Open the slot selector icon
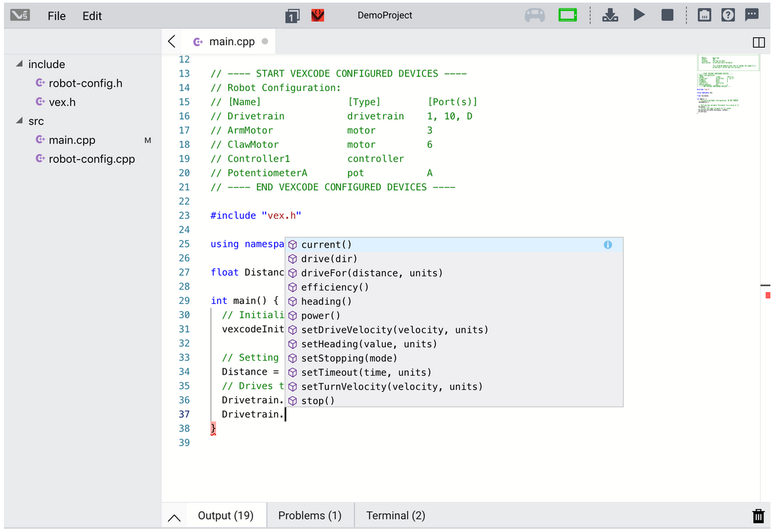The width and height of the screenshot is (773, 532). pyautogui.click(x=292, y=16)
